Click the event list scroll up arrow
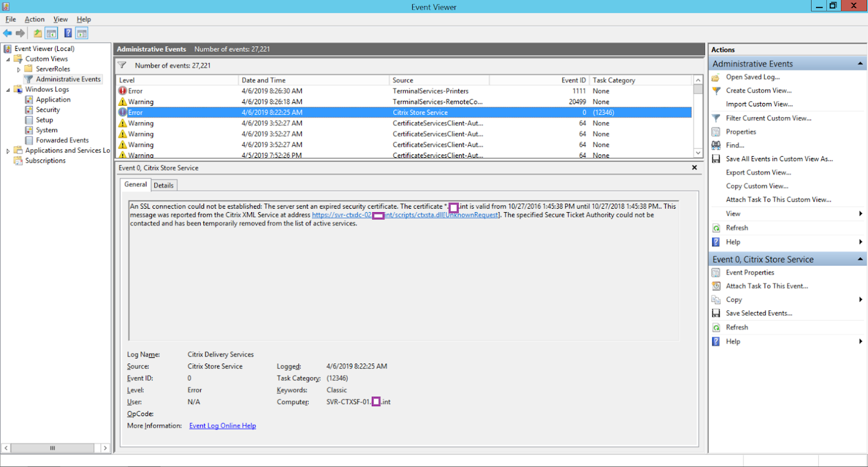 click(698, 80)
